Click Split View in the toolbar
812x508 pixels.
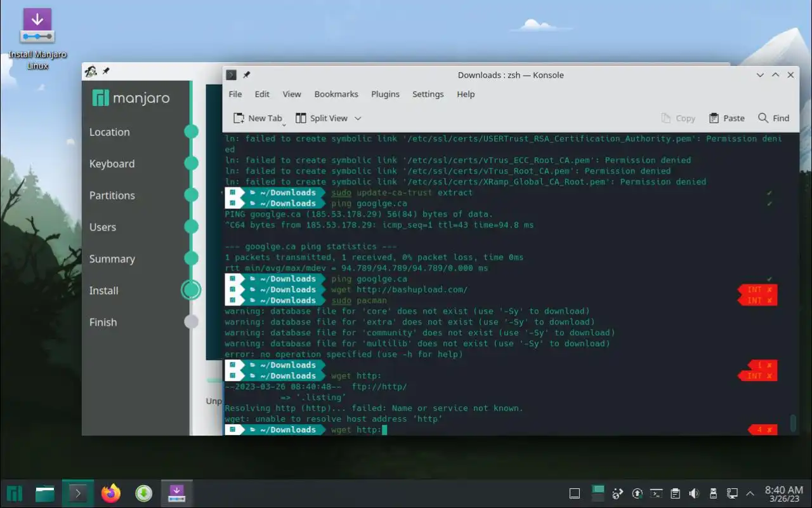coord(322,118)
